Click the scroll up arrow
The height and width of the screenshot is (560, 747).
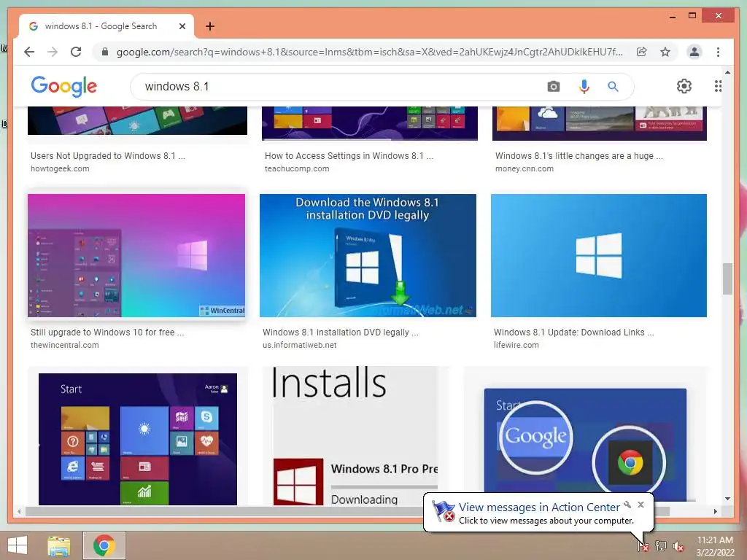click(x=727, y=72)
